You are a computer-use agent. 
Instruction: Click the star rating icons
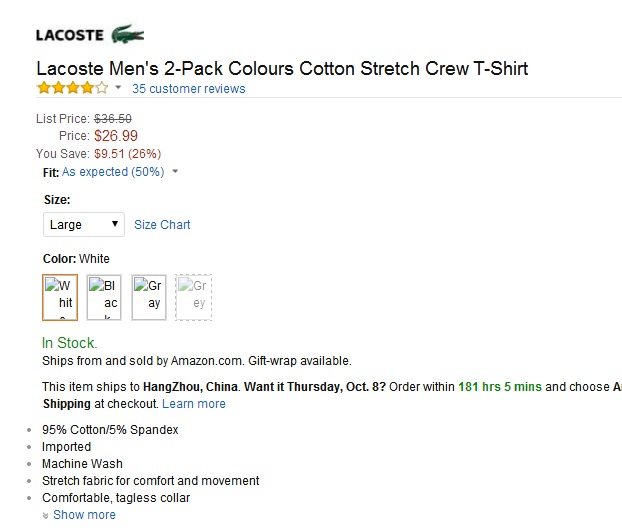click(x=72, y=88)
